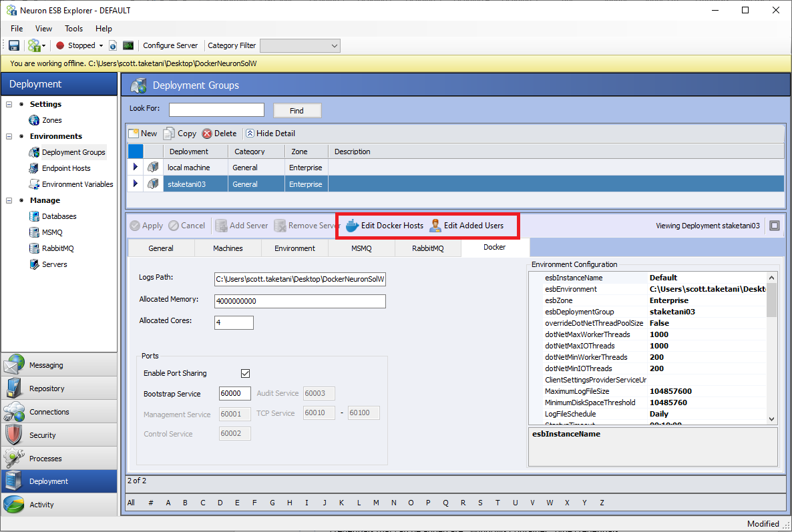Sort by the Deployment column header
This screenshot has width=792, height=532.
(196, 152)
